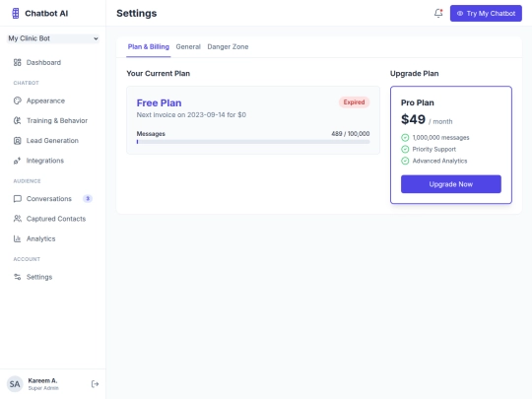Click the Upgrade Plan heading

click(414, 74)
